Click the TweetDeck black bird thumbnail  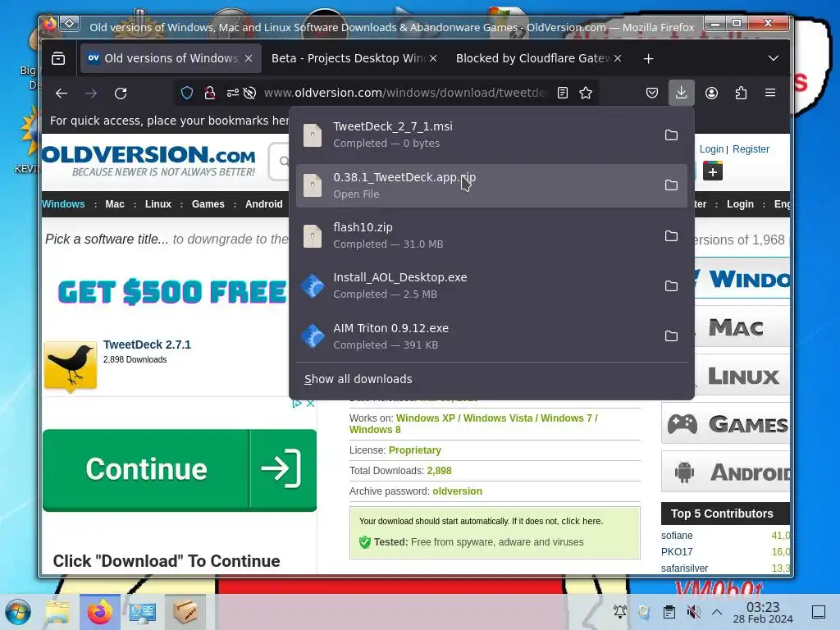[71, 367]
